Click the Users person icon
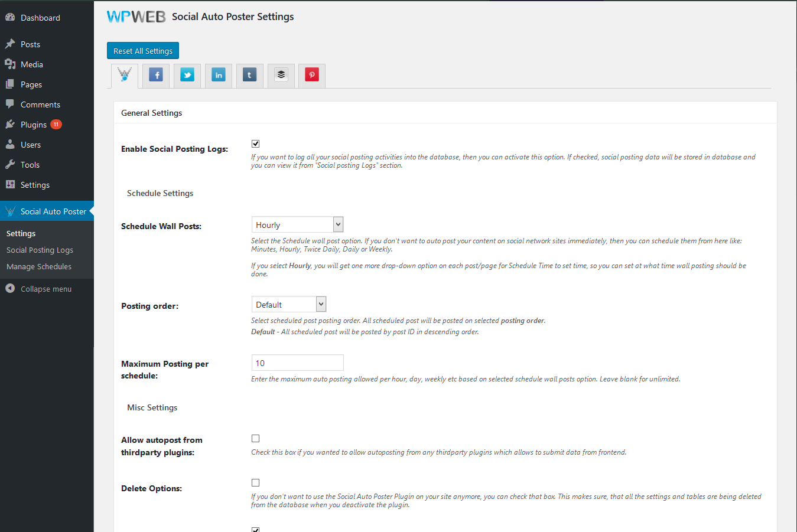 (10, 144)
